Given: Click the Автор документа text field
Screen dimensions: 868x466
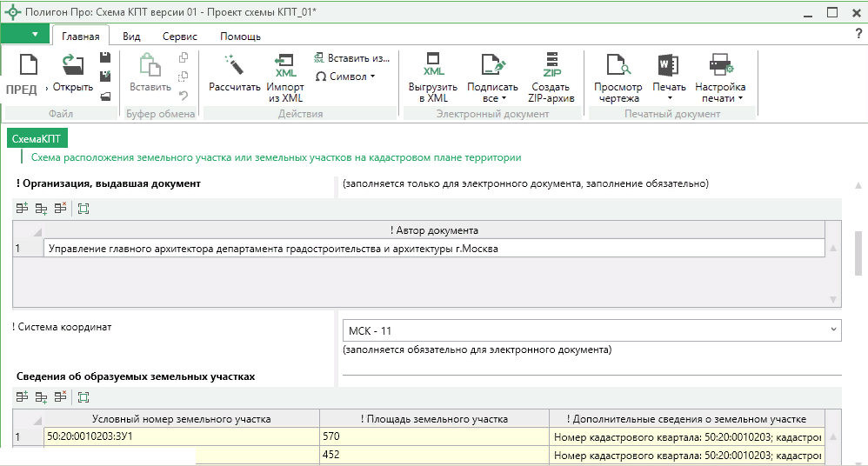Looking at the screenshot, I should click(x=433, y=249).
